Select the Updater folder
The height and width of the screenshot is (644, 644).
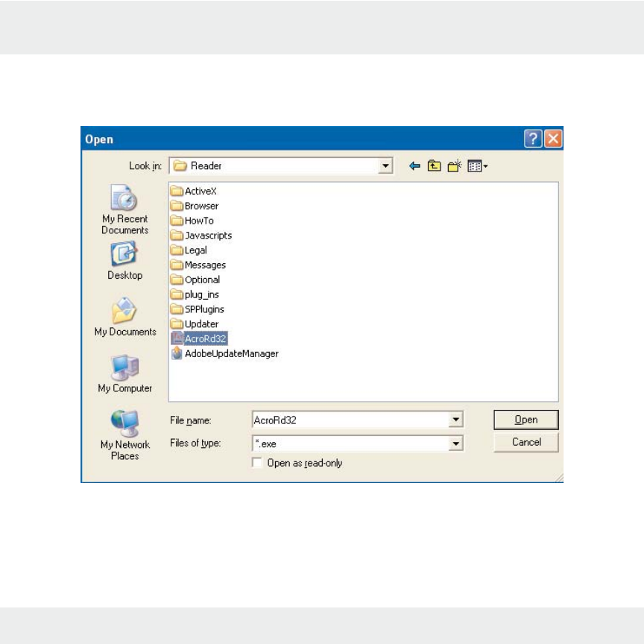(195, 324)
